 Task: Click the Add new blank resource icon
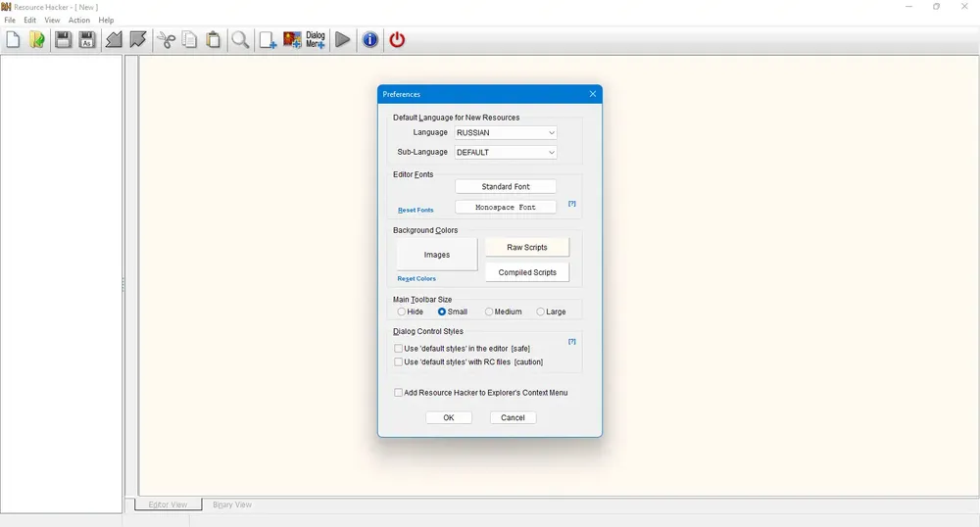pyautogui.click(x=268, y=40)
